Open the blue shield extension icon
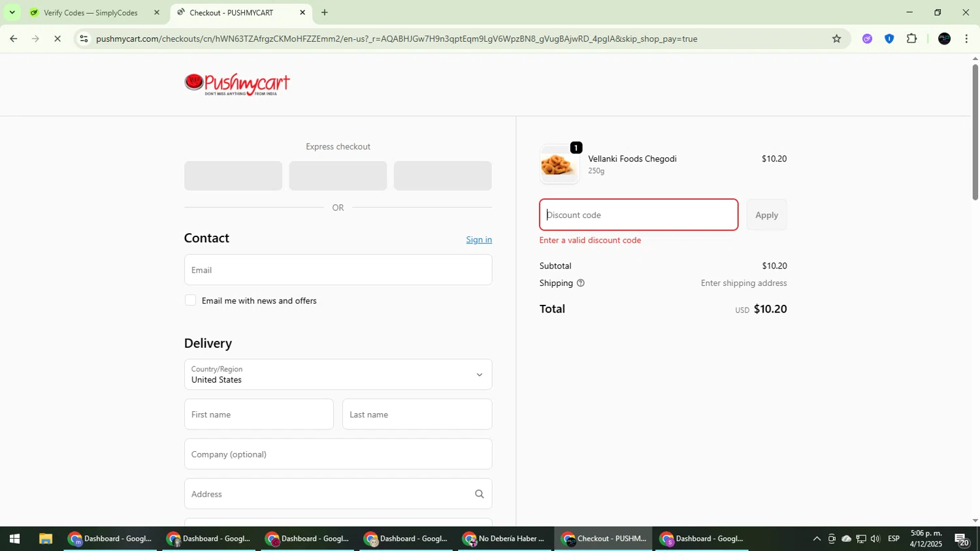This screenshot has height=551, width=980. (x=889, y=39)
